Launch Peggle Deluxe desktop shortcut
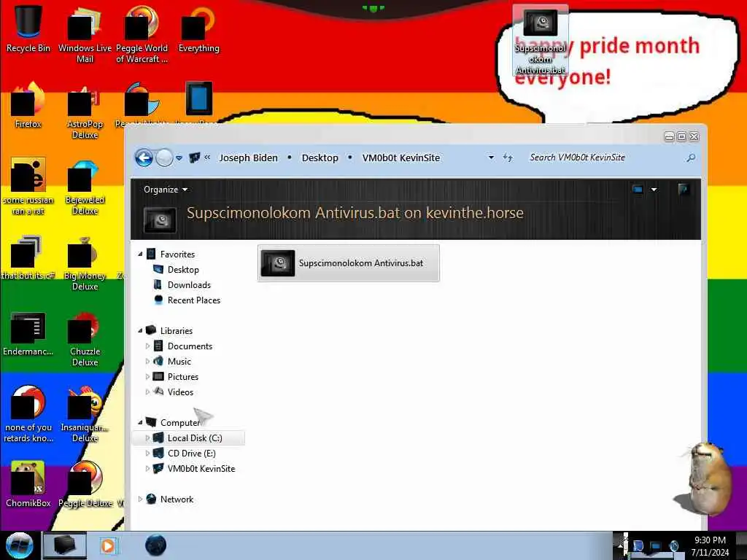Screen dimensions: 747x560 click(x=85, y=484)
